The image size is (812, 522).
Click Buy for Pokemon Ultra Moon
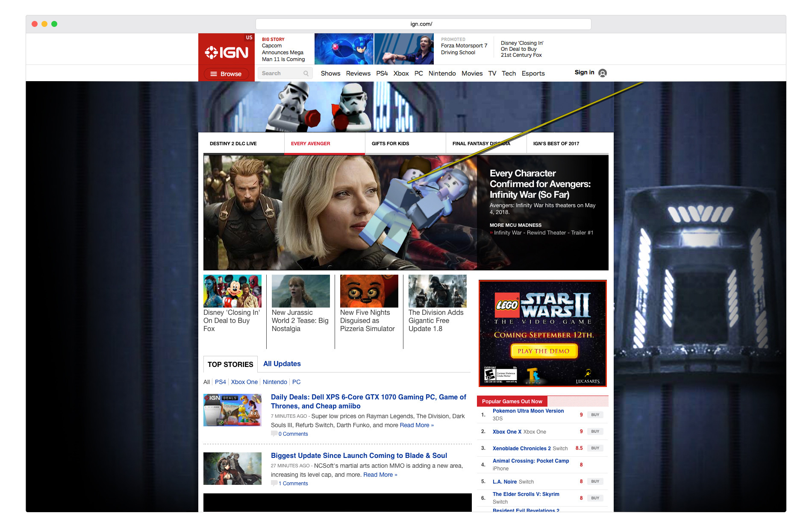click(x=595, y=415)
